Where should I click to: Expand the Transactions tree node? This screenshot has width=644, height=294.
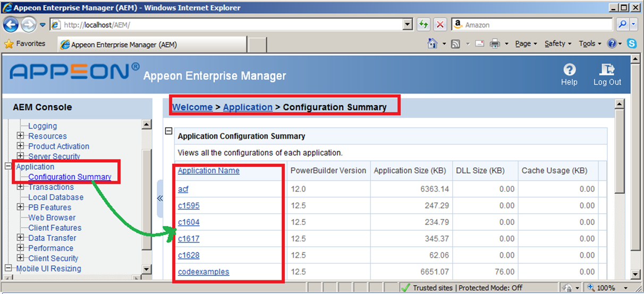[x=21, y=187]
